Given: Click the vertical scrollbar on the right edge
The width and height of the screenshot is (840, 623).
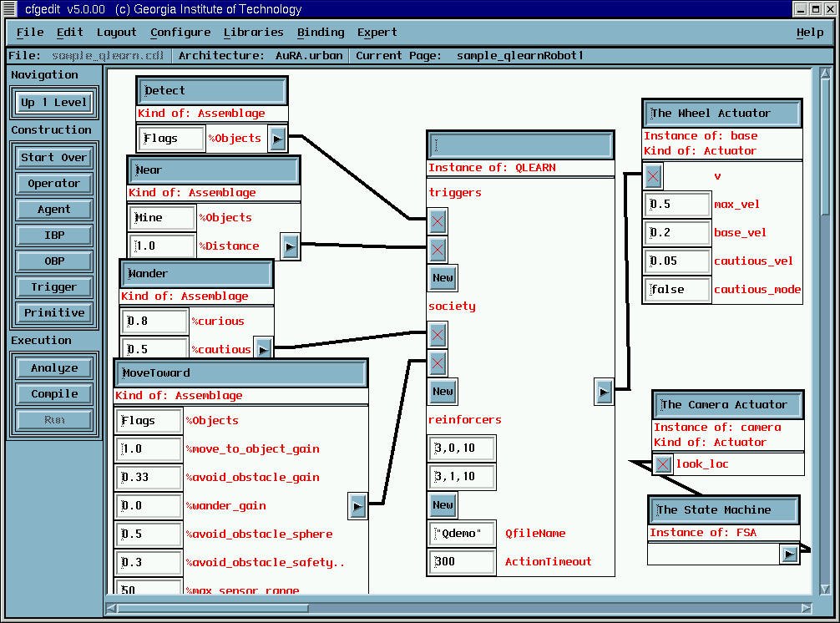Looking at the screenshot, I should point(826,334).
